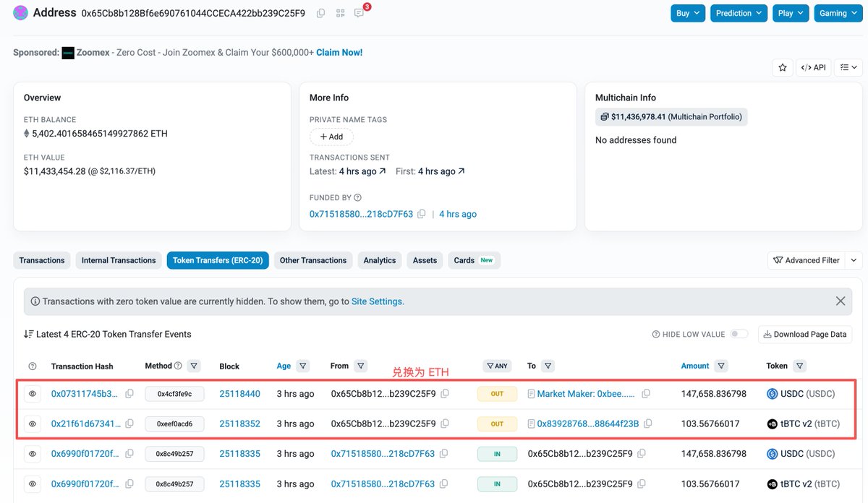Filter by the Age column

click(x=303, y=366)
